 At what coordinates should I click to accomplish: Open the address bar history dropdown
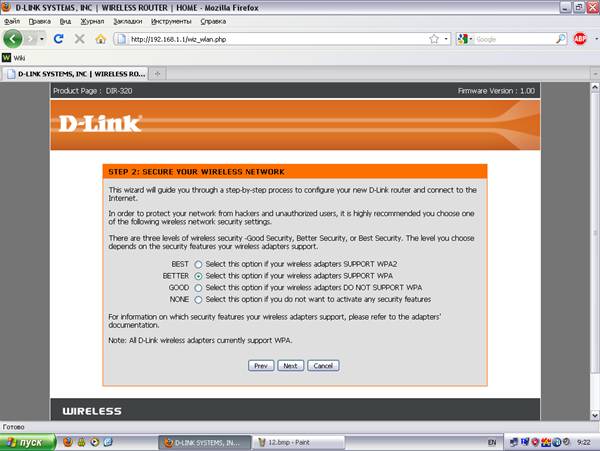click(446, 39)
